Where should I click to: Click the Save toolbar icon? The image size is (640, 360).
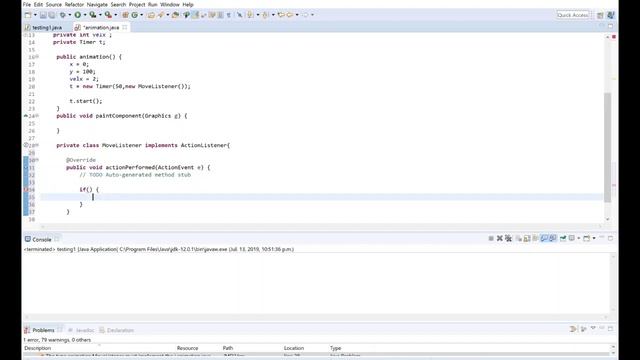[43, 15]
